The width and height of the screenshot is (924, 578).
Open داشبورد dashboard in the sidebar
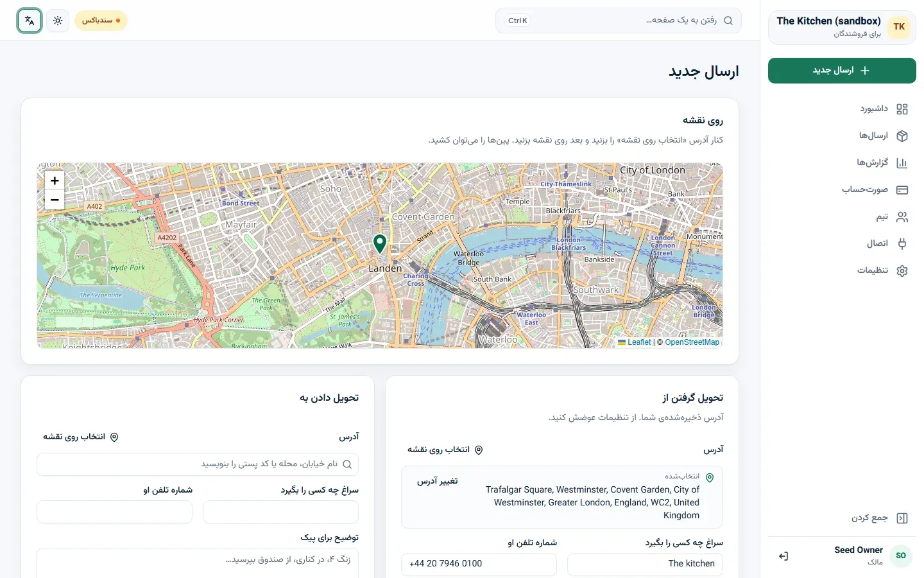pyautogui.click(x=842, y=109)
